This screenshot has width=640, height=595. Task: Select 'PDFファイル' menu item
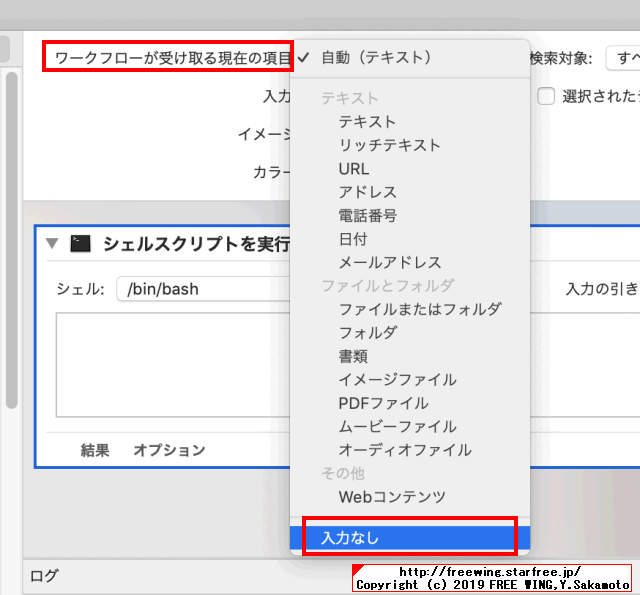410,403
